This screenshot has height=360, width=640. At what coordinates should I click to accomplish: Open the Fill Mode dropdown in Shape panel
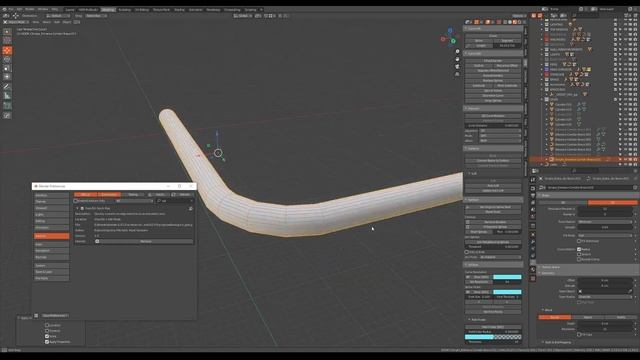[605, 236]
